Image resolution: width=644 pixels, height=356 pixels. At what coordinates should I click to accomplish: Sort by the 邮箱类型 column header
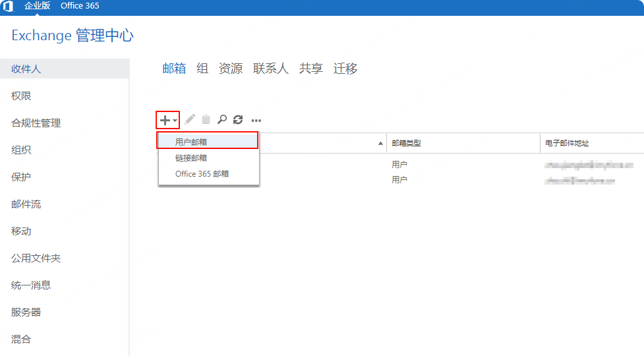[x=463, y=143]
